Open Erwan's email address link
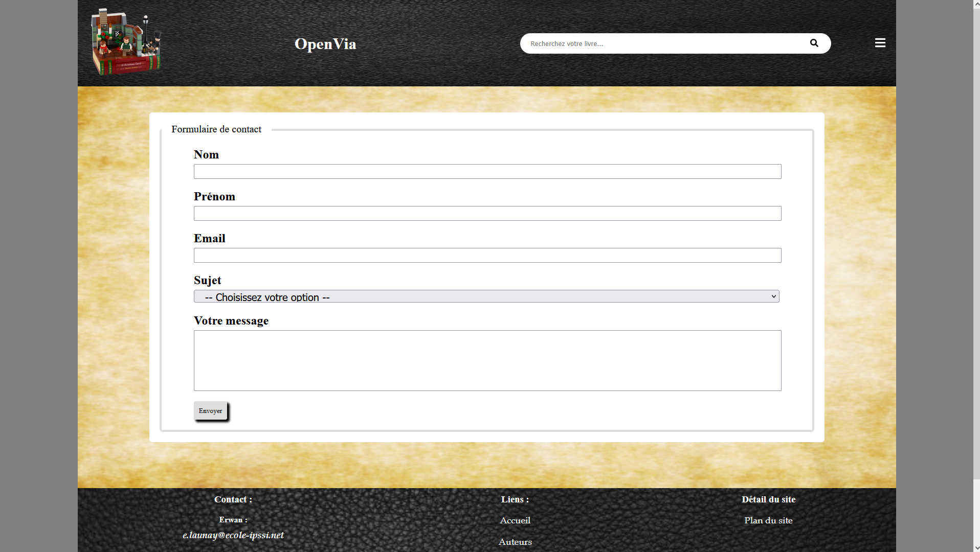980x552 pixels. pos(233,535)
